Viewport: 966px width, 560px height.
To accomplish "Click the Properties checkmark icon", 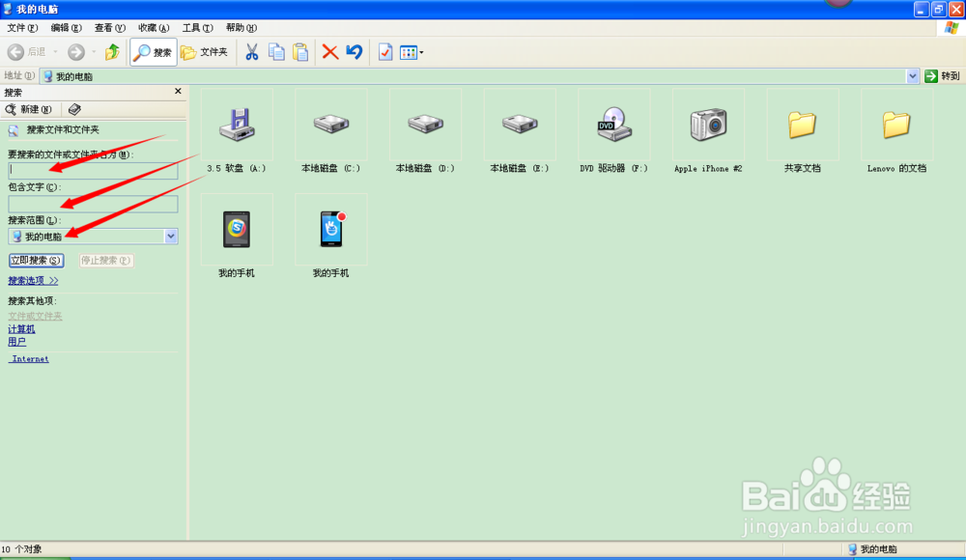I will tap(385, 52).
